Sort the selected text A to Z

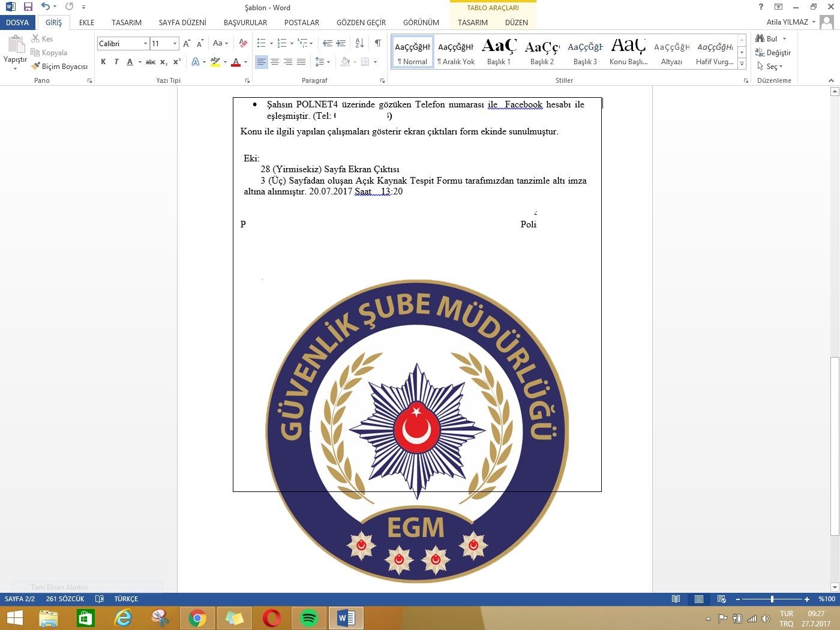[359, 43]
